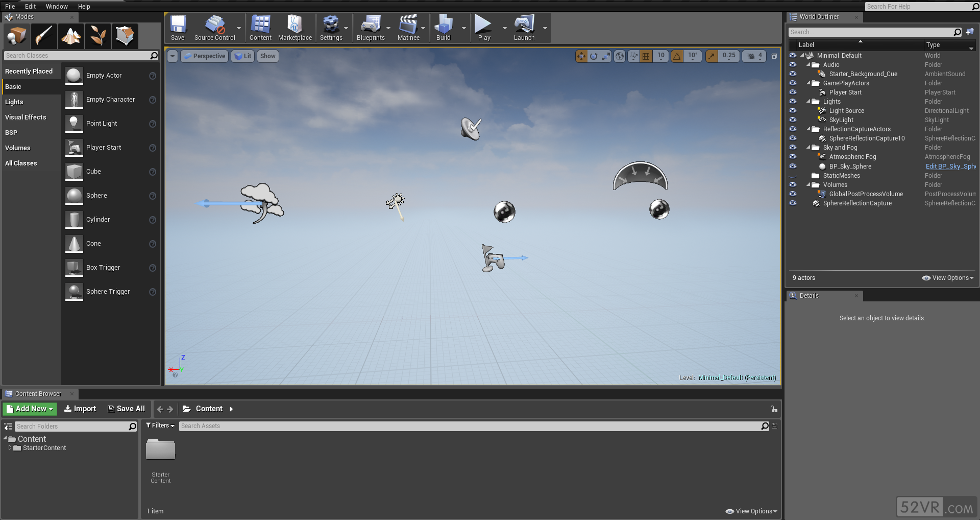Open the Play options dropdown arrow

(505, 28)
